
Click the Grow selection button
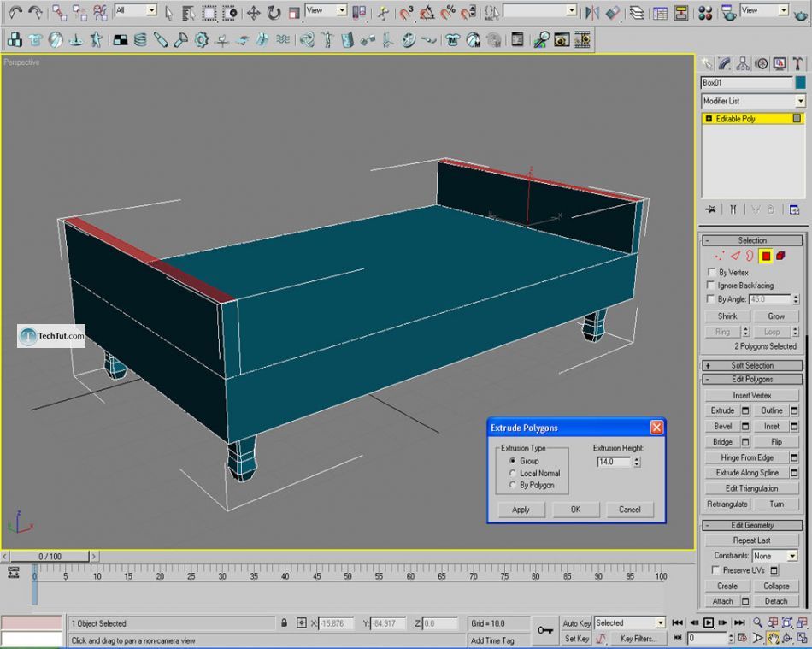pyautogui.click(x=776, y=316)
